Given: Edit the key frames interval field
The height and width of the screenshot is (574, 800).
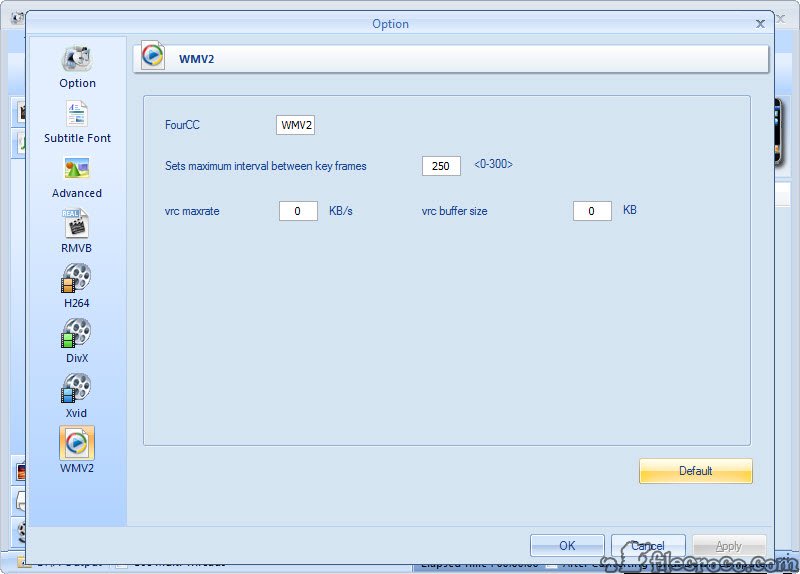Looking at the screenshot, I should (441, 166).
